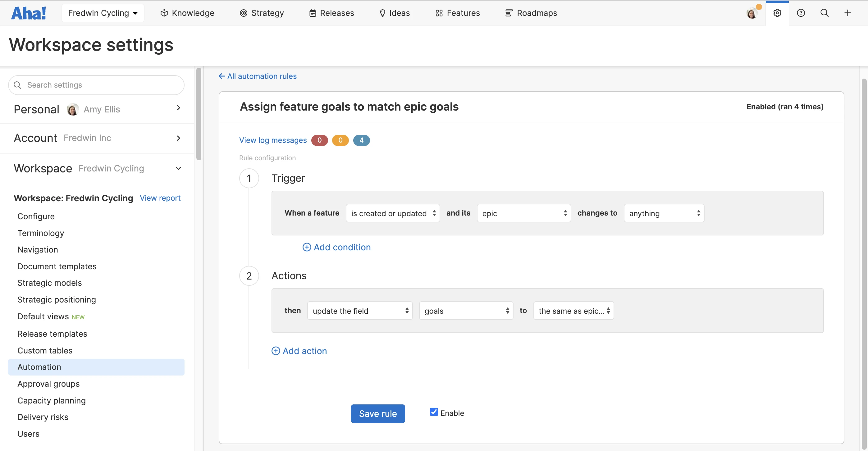Click the help question mark icon

801,13
